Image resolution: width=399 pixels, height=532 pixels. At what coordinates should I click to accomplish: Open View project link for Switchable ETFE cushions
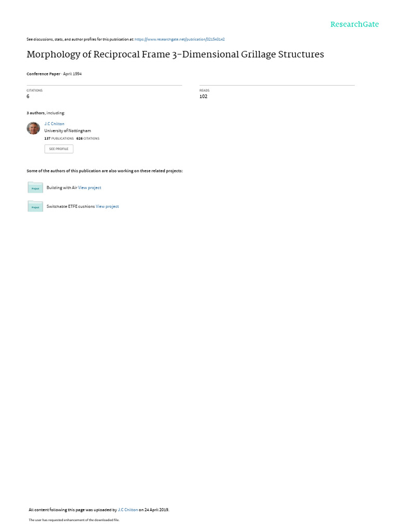coord(107,206)
